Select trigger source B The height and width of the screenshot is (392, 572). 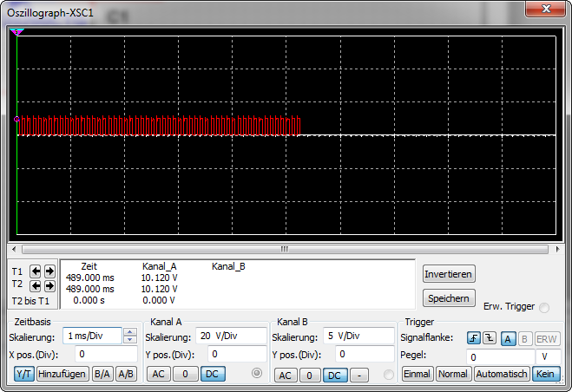tap(524, 339)
